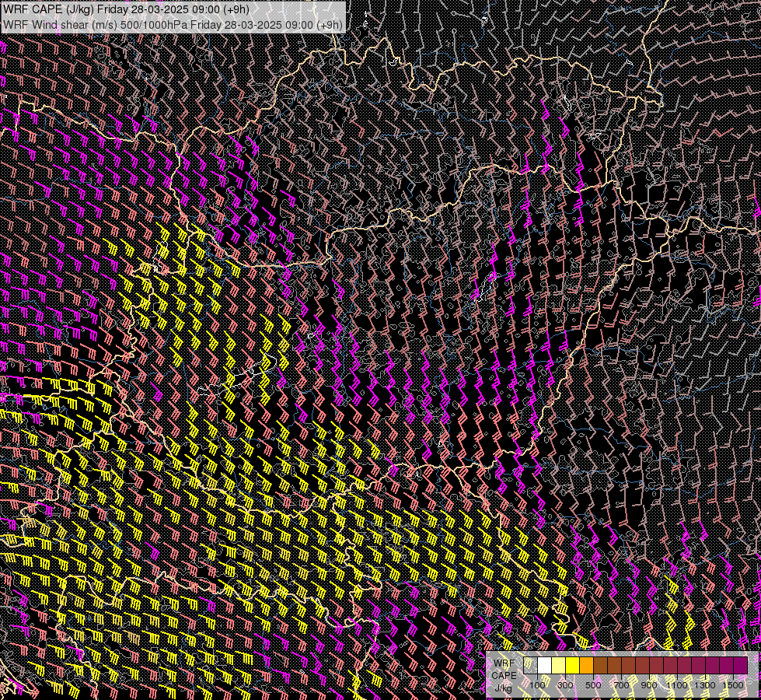Choose the 1200–1300 J/kg legend swatch
Viewport: 761px width, 700px height.
(x=699, y=665)
